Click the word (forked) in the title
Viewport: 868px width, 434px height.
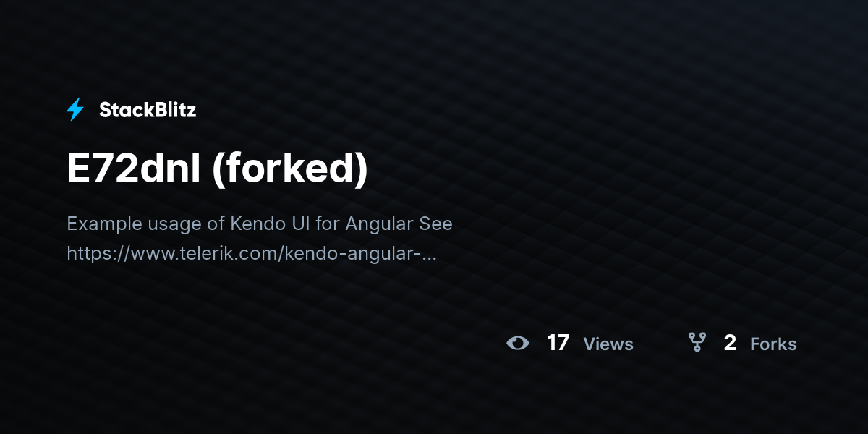(x=290, y=169)
